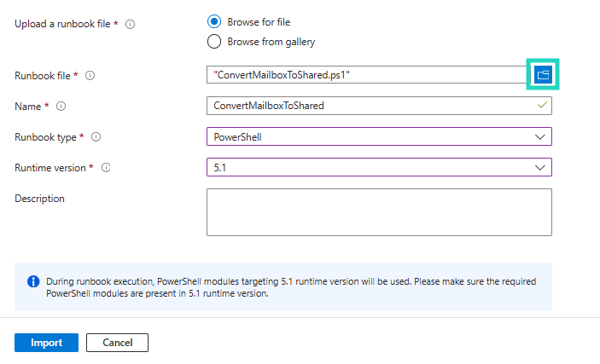
Task: Click green validation checkmark in Name field
Action: tap(541, 106)
